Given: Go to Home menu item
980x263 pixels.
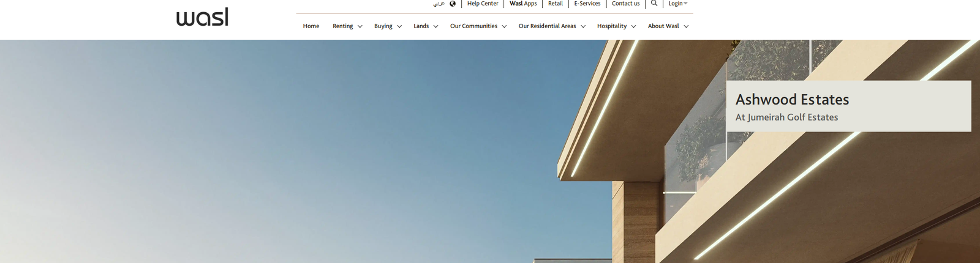Looking at the screenshot, I should coord(311,26).
